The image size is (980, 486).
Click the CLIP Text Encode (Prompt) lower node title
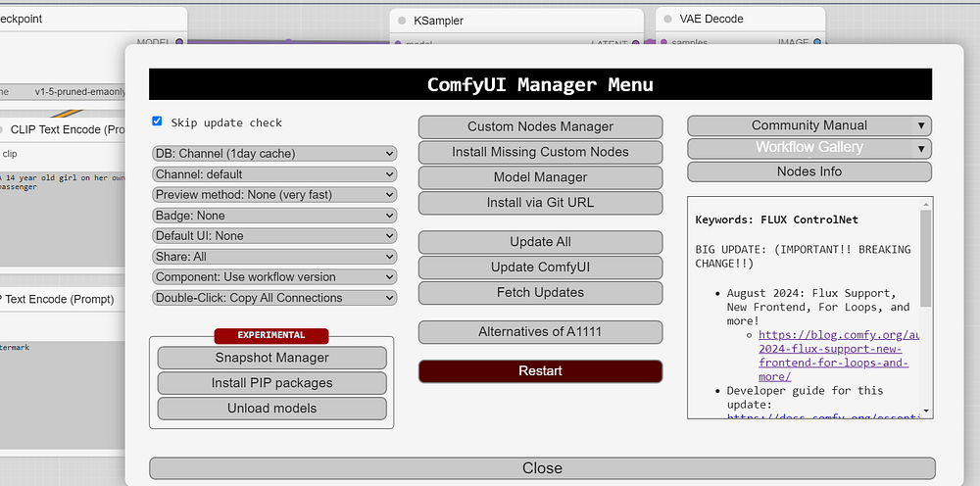point(58,299)
